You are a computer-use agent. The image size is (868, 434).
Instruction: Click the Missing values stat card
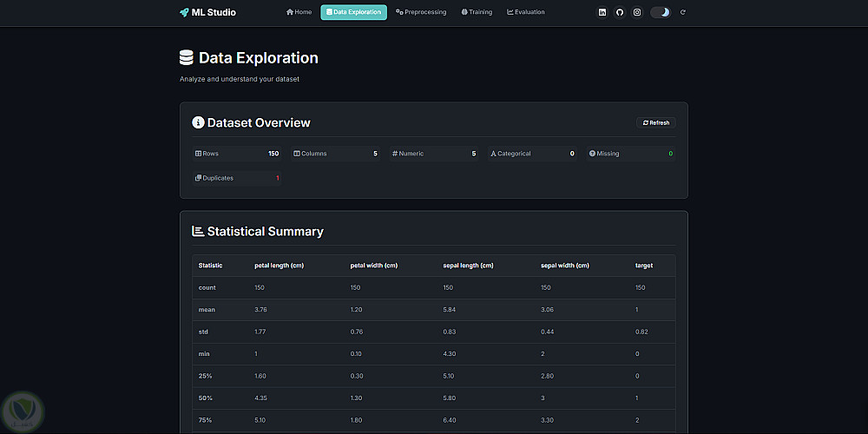631,154
